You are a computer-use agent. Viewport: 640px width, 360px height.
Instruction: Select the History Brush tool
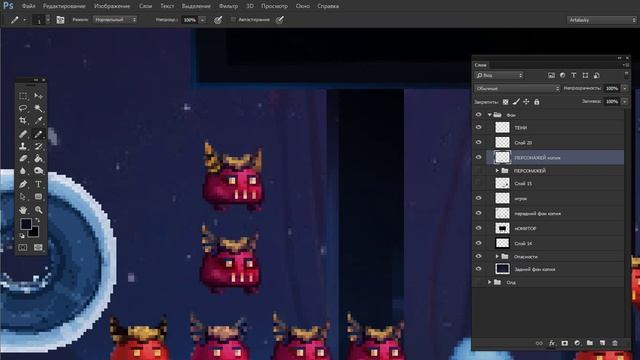[x=38, y=146]
